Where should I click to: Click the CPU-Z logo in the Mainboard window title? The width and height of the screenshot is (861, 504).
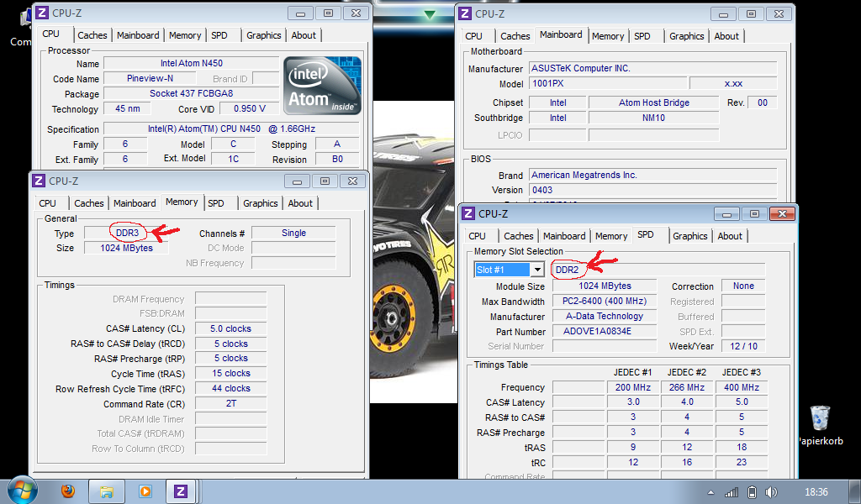(x=465, y=13)
